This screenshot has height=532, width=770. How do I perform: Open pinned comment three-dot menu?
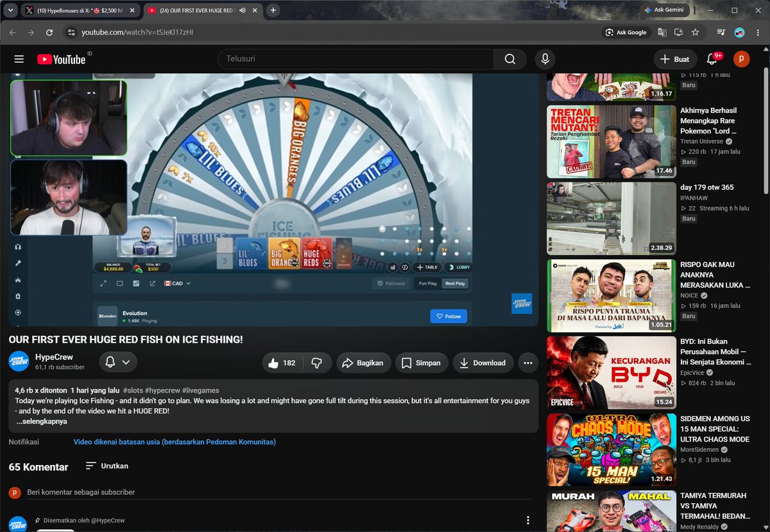tap(527, 520)
